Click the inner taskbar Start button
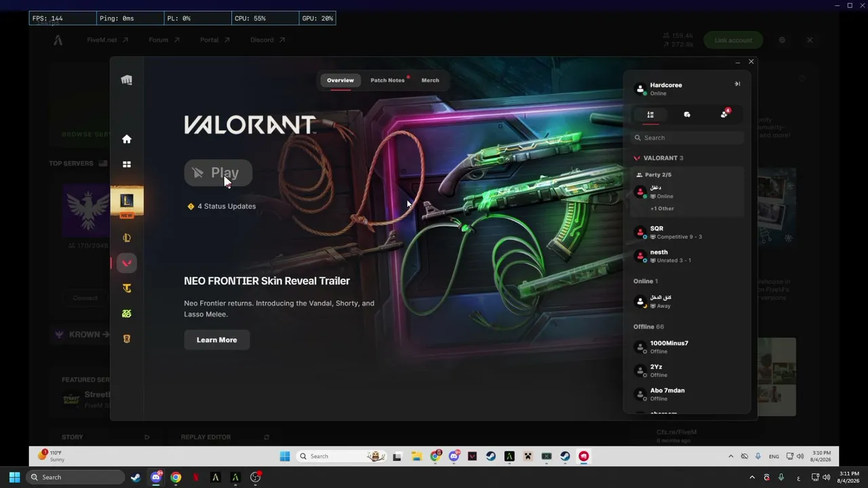The image size is (868, 488). 284,456
